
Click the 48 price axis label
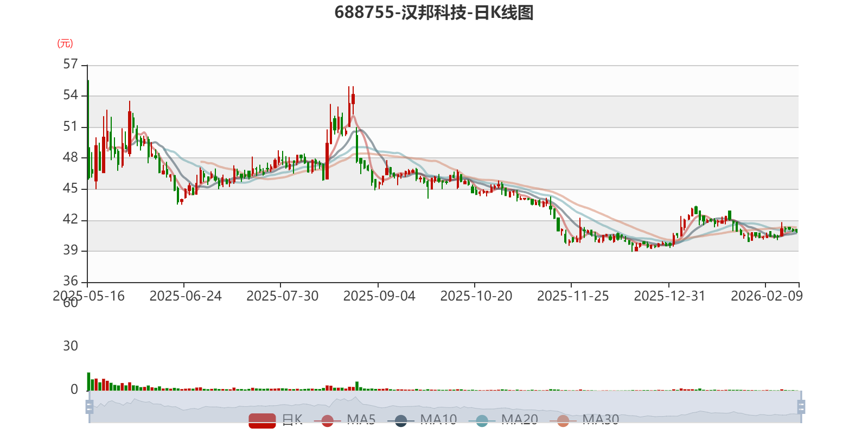point(71,157)
